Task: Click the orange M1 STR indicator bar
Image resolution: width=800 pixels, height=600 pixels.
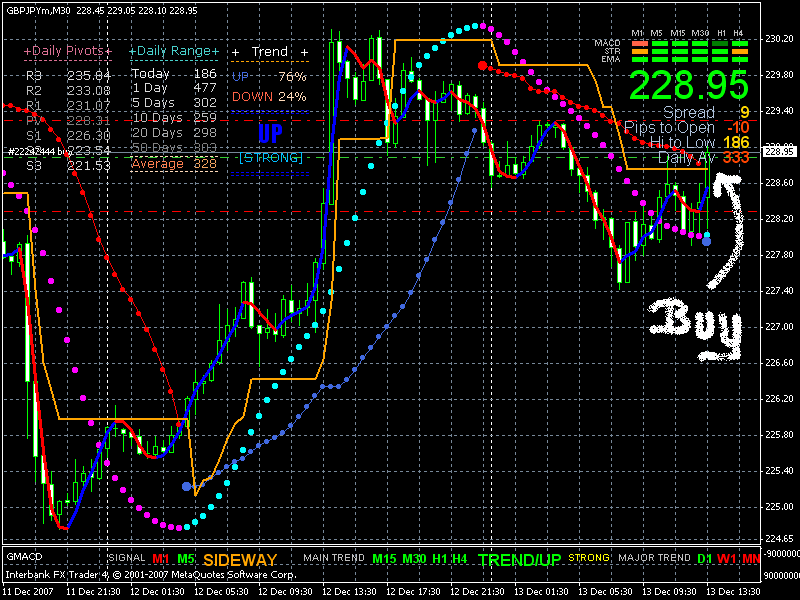Action: click(x=640, y=52)
